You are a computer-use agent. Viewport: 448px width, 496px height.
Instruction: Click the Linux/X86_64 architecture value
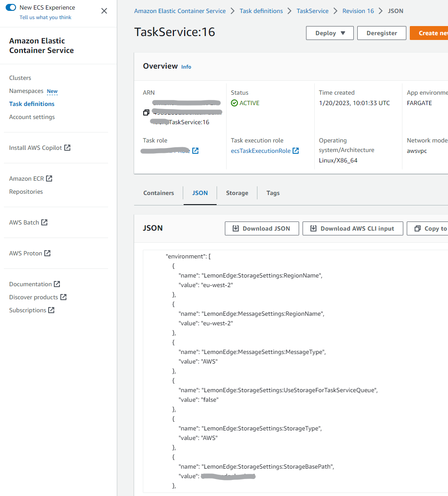click(x=338, y=160)
